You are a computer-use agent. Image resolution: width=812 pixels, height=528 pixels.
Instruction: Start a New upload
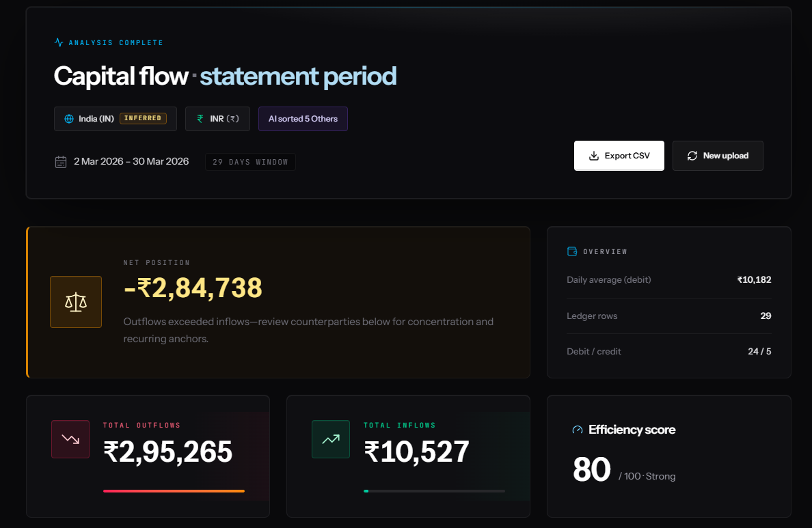tap(718, 156)
